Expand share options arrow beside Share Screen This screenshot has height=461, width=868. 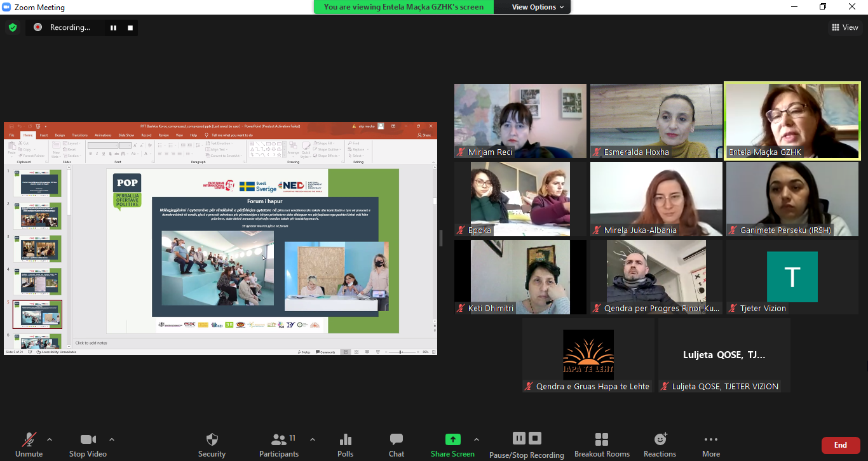pos(477,439)
